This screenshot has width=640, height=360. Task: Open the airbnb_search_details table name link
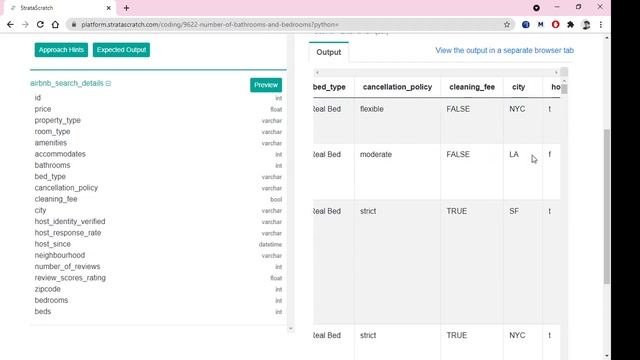[x=67, y=83]
